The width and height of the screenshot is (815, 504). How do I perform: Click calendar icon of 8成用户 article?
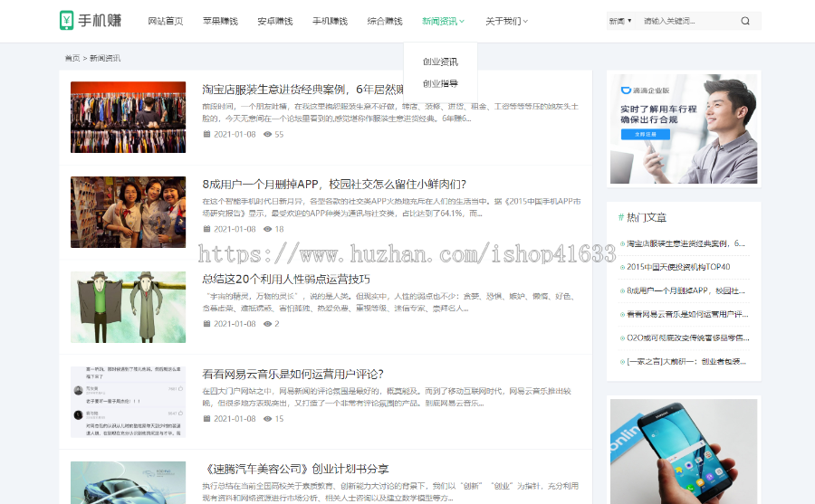pyautogui.click(x=206, y=229)
